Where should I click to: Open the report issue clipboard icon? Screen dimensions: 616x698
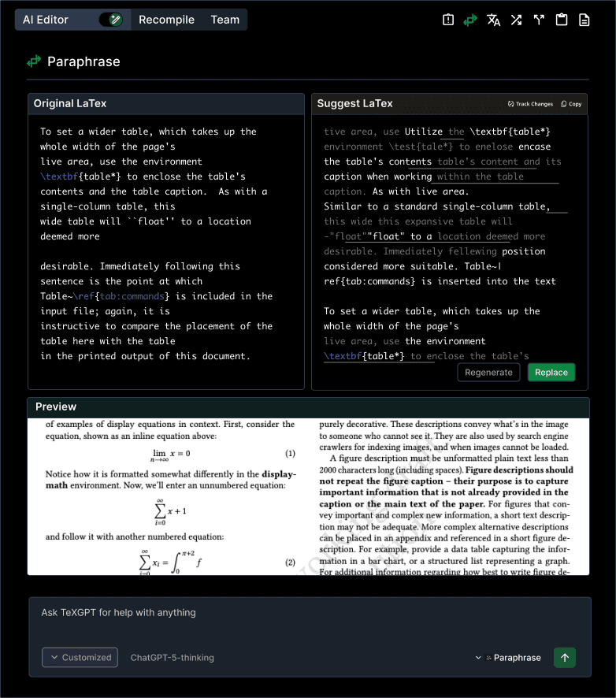448,20
